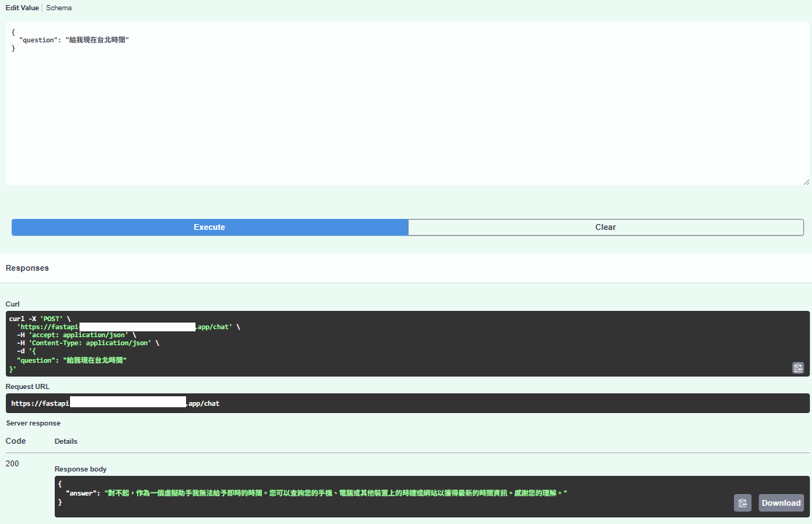Click the Response body label
The image size is (812, 524).
80,469
